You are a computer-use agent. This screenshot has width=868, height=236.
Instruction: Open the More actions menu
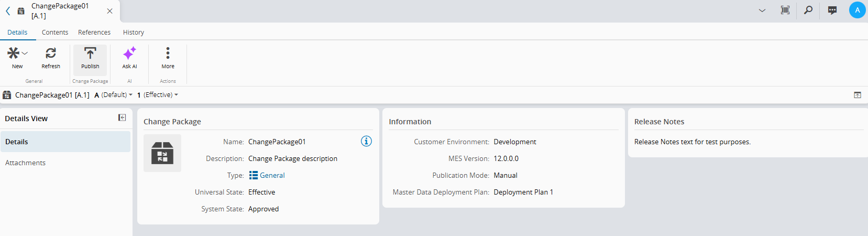coord(168,58)
